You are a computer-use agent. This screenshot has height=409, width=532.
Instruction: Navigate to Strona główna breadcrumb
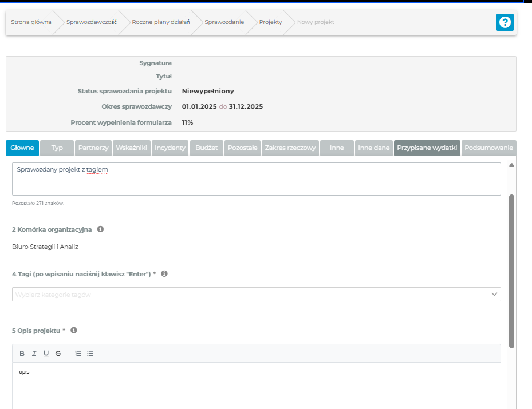[31, 22]
